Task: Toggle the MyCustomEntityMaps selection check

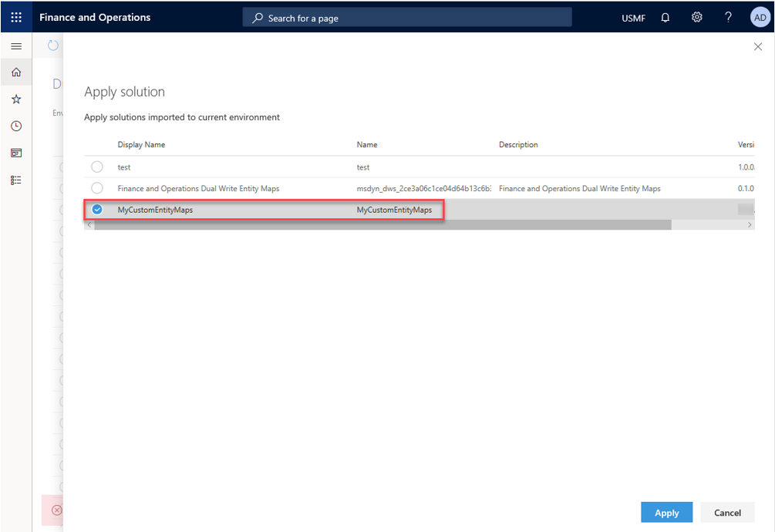Action: click(x=97, y=210)
